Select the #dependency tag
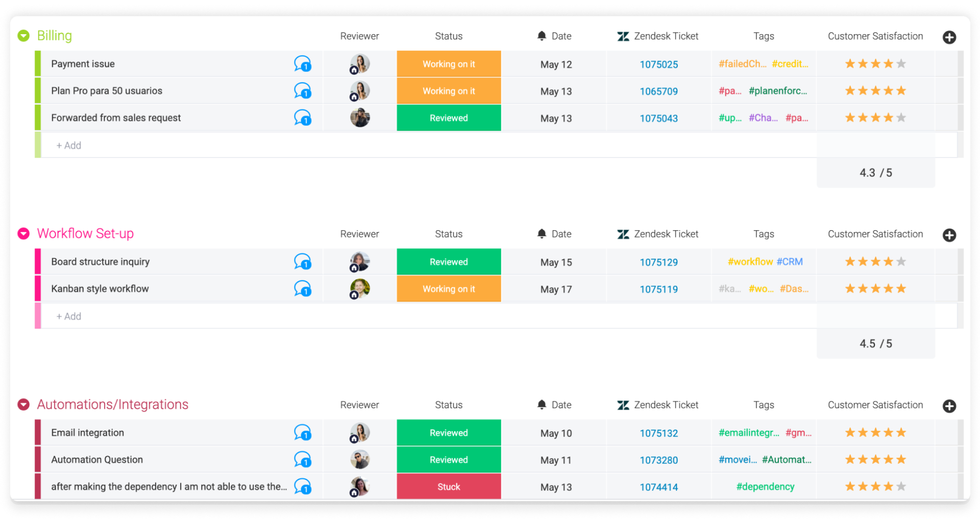The height and width of the screenshot is (521, 980). click(x=765, y=487)
